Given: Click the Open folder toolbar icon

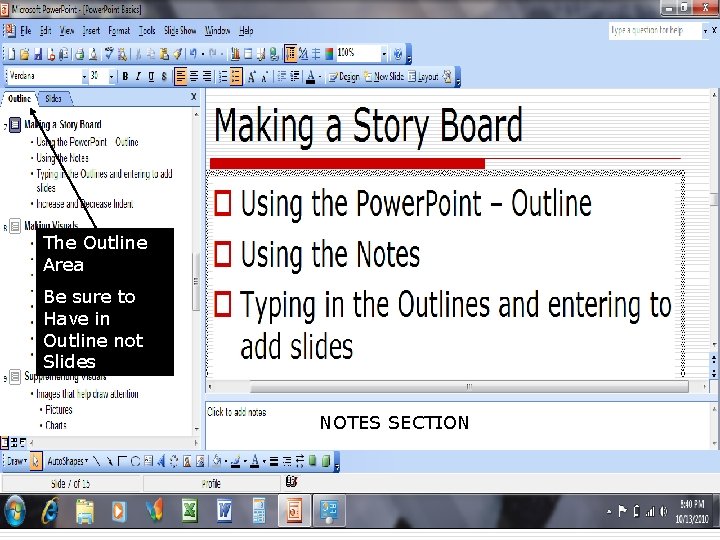Looking at the screenshot, I should pos(25,54).
